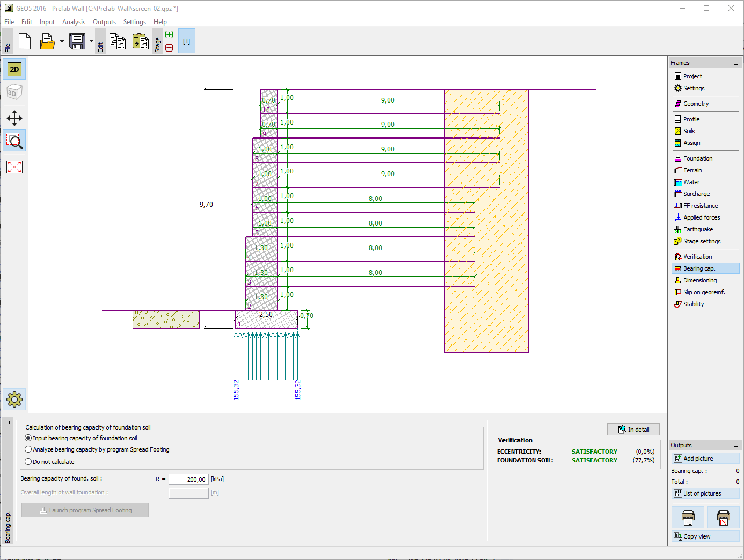Click the fit-to-window zoom extents icon
The width and height of the screenshot is (744, 560).
tap(14, 167)
